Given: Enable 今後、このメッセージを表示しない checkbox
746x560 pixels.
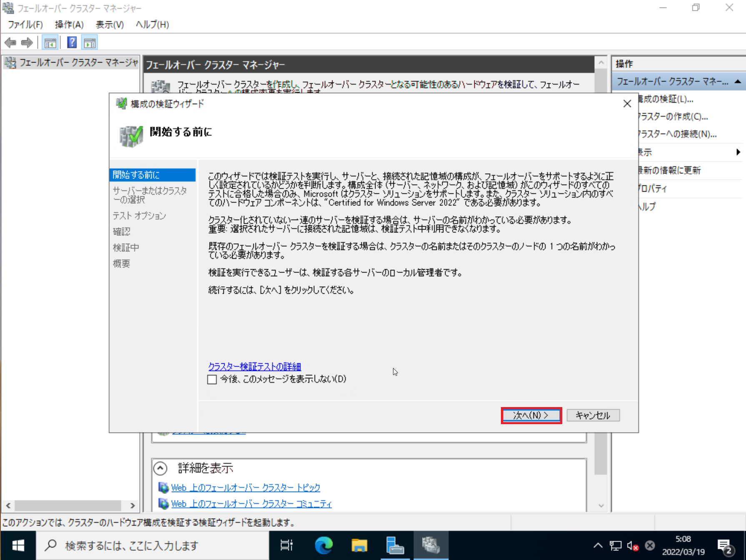Looking at the screenshot, I should click(212, 380).
